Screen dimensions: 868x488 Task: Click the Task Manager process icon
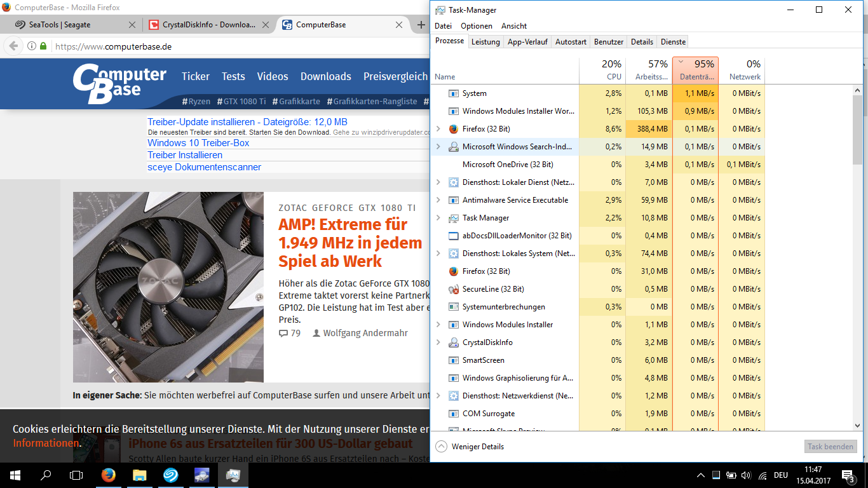pyautogui.click(x=453, y=218)
